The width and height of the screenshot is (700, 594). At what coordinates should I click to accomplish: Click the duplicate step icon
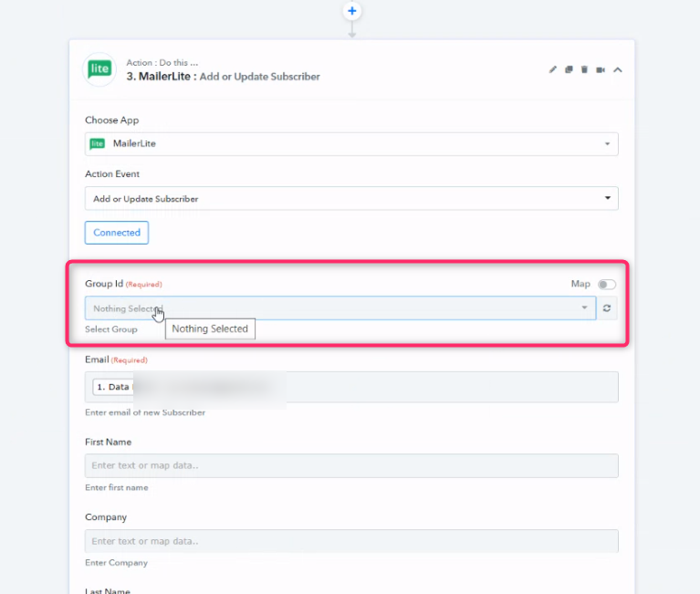click(569, 69)
